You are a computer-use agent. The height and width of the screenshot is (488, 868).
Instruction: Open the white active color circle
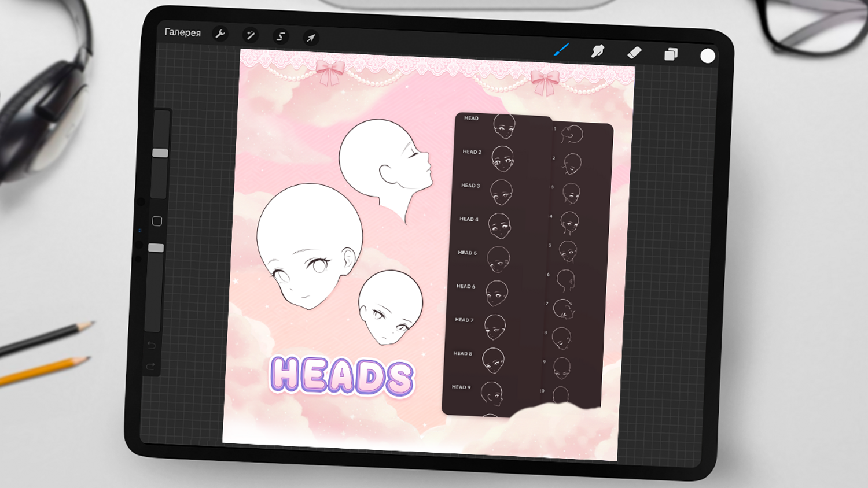coord(707,56)
